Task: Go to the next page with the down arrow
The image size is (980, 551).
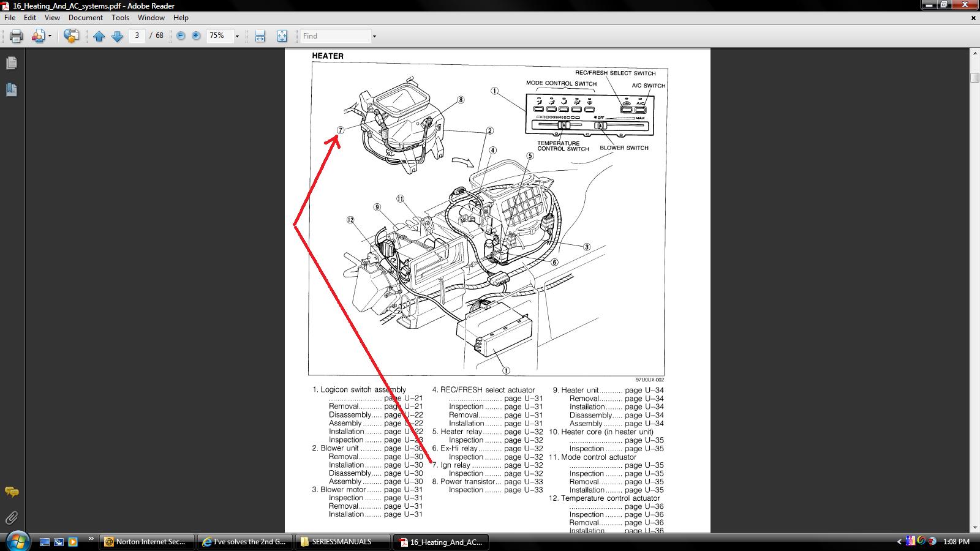Action: [117, 36]
